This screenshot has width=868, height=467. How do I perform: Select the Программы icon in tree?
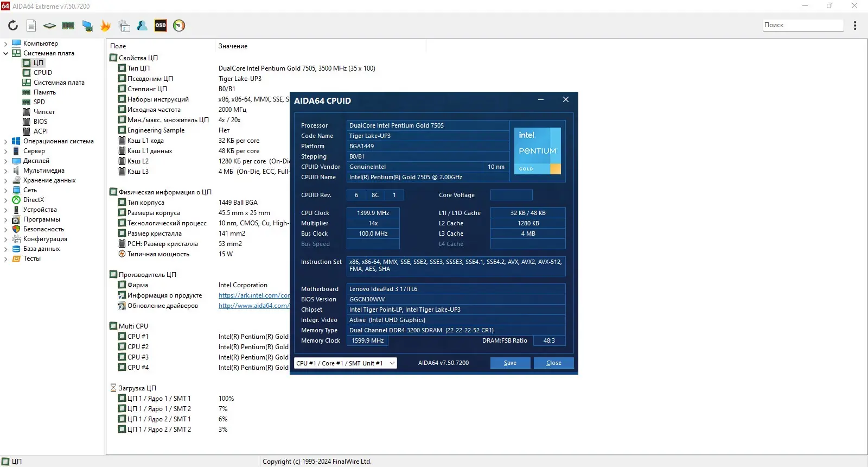tap(16, 219)
